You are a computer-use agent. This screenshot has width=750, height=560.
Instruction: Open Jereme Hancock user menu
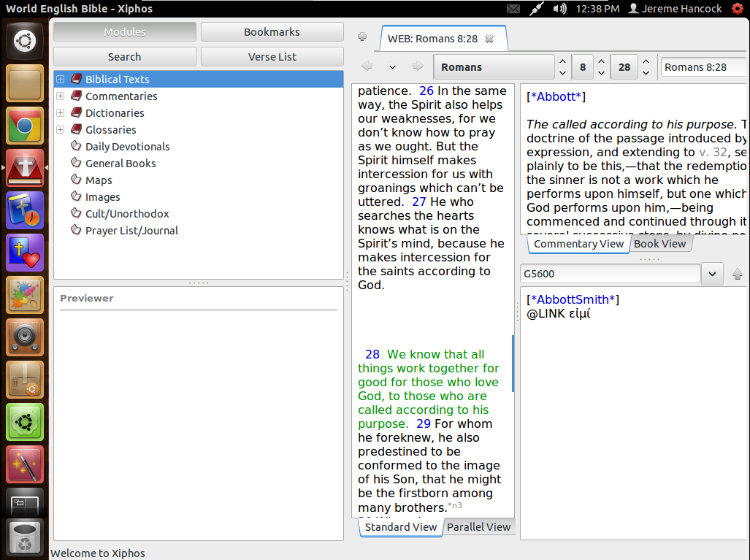click(x=675, y=9)
